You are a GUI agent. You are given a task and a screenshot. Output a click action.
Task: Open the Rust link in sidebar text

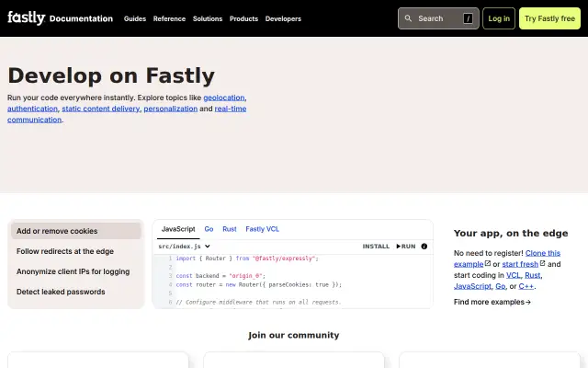coord(533,275)
